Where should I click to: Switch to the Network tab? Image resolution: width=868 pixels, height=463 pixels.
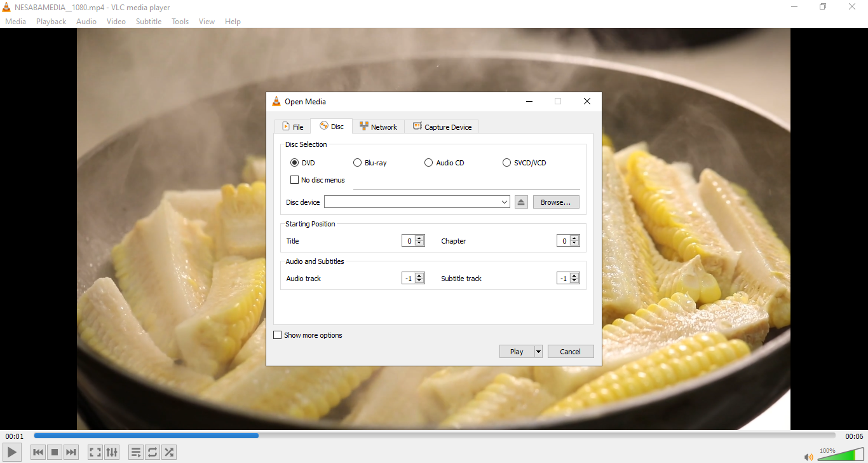point(378,127)
